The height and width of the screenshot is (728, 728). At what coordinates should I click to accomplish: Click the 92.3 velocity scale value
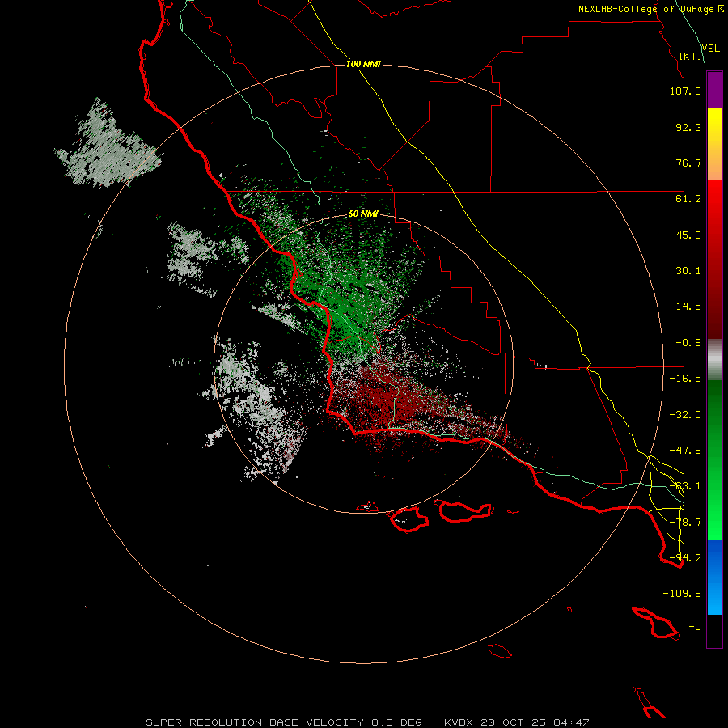pyautogui.click(x=688, y=127)
